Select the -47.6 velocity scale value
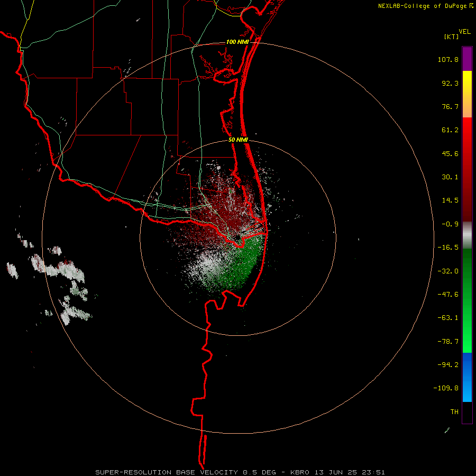 448,295
